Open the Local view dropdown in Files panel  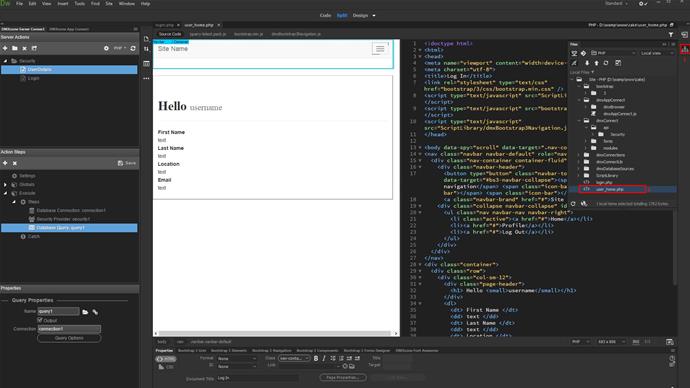657,53
